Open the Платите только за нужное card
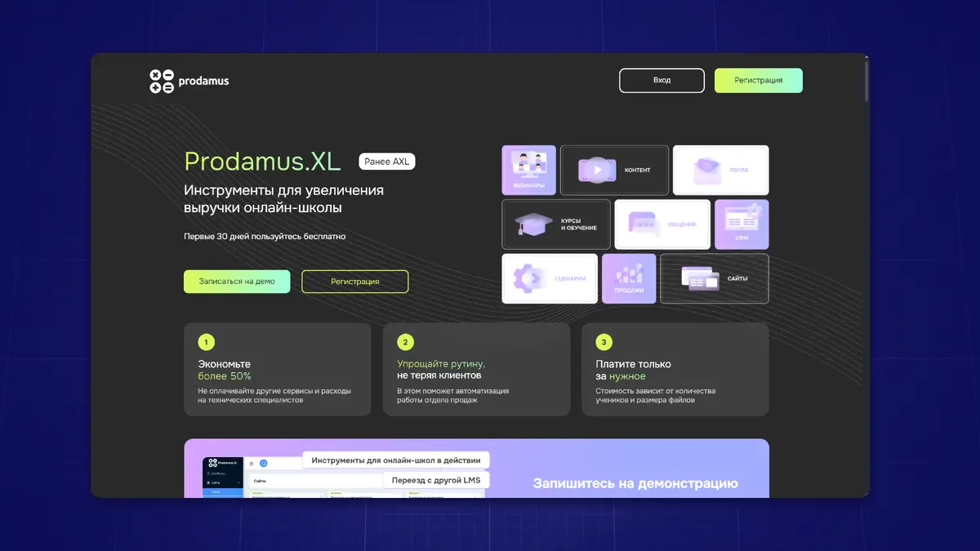This screenshot has width=980, height=551. (x=675, y=370)
